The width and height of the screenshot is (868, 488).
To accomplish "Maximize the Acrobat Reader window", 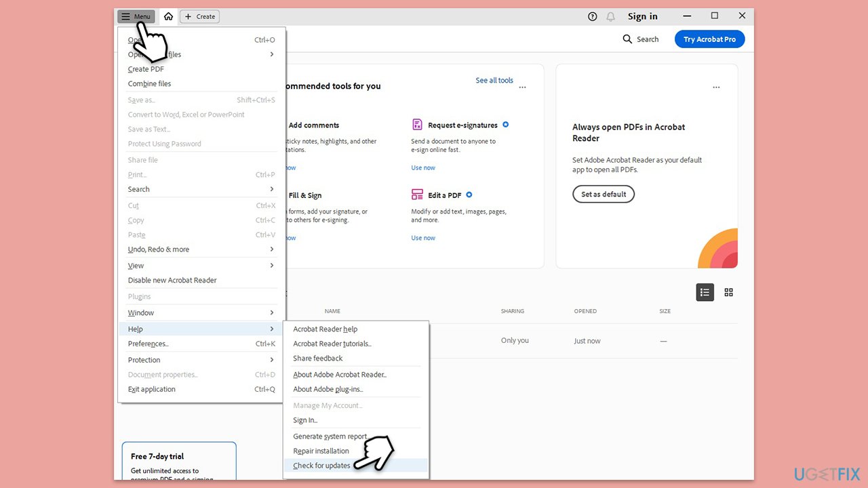I will click(x=715, y=16).
